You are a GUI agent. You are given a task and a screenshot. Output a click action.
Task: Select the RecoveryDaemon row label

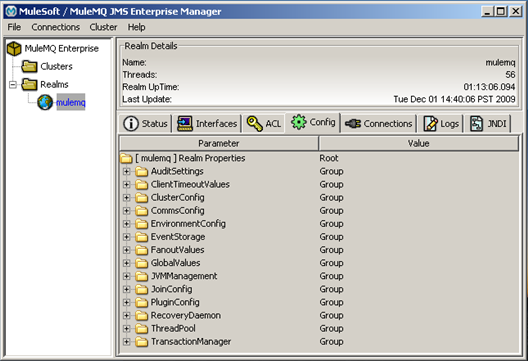[x=186, y=316]
